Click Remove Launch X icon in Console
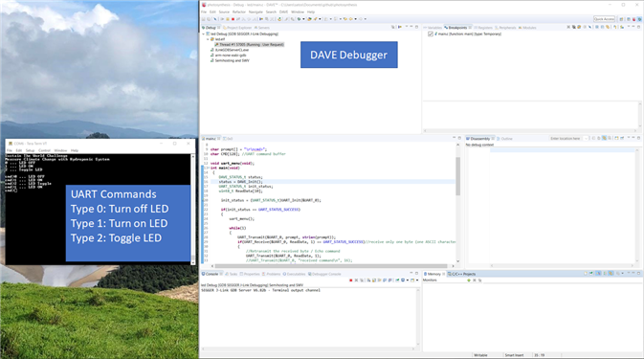The image size is (644, 359). [x=357, y=280]
